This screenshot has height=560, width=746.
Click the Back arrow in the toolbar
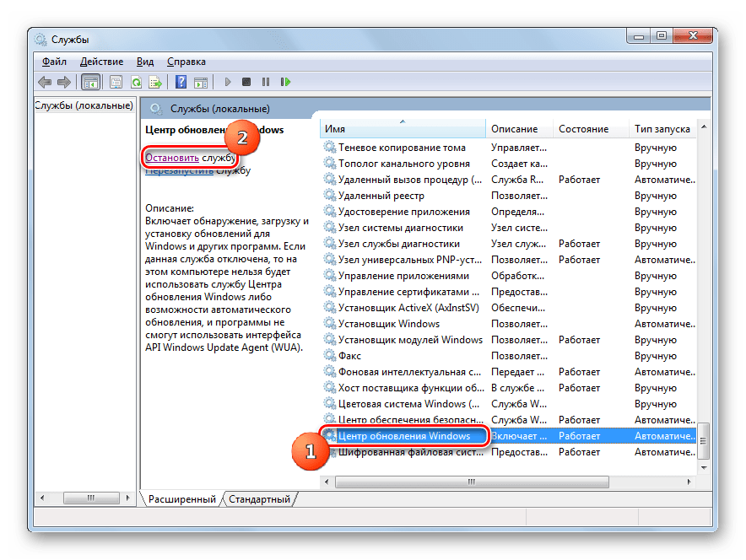pos(45,82)
